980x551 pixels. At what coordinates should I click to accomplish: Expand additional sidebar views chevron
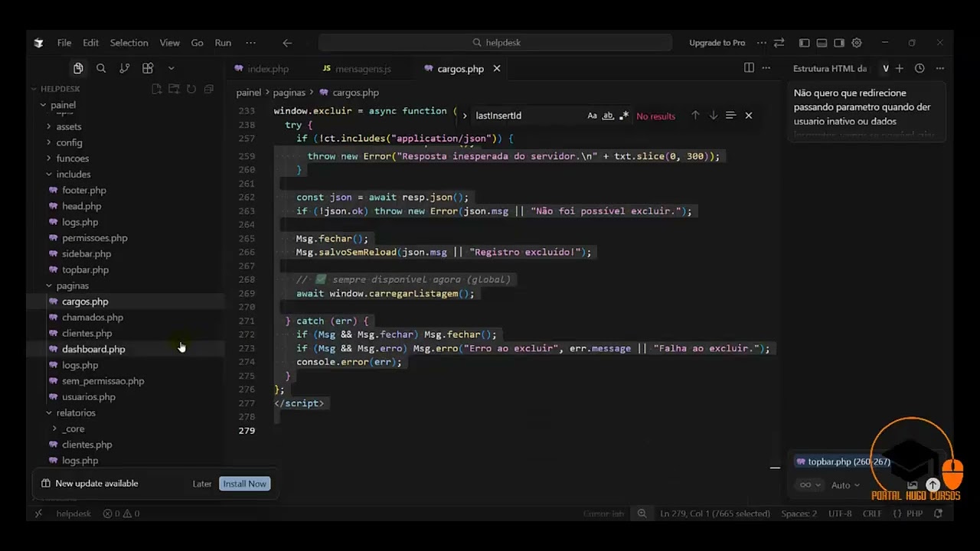click(171, 68)
